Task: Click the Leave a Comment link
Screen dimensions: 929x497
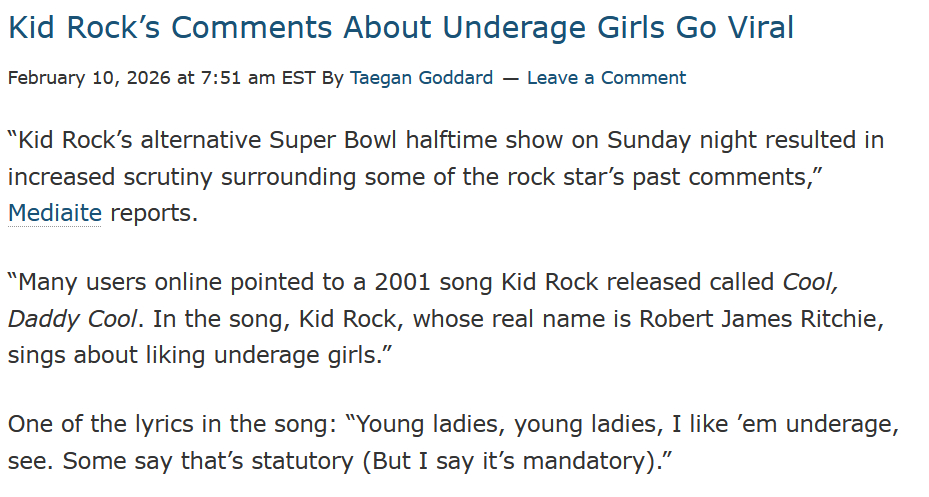Action: tap(606, 78)
